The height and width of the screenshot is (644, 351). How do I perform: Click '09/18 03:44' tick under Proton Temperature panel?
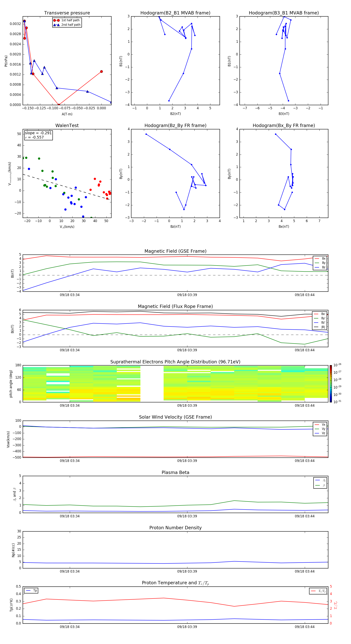(x=305, y=627)
